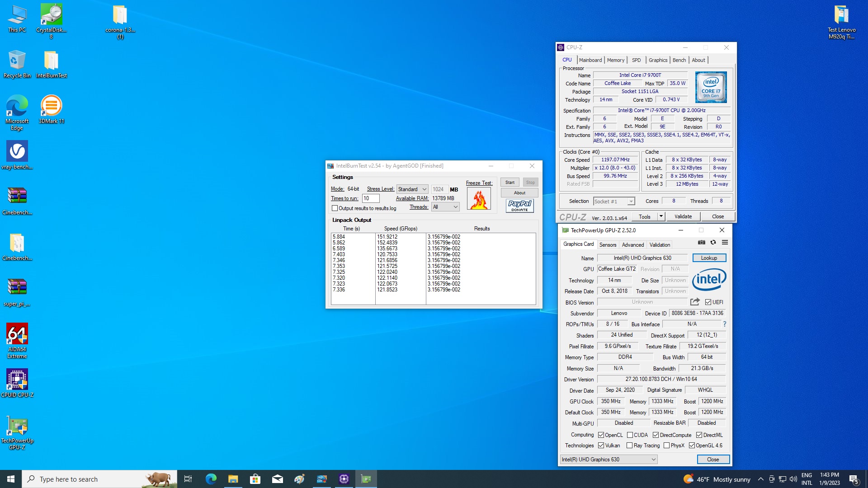This screenshot has height=488, width=868.
Task: Open CPUID CPU-Z desktop shortcut
Action: pyautogui.click(x=17, y=383)
